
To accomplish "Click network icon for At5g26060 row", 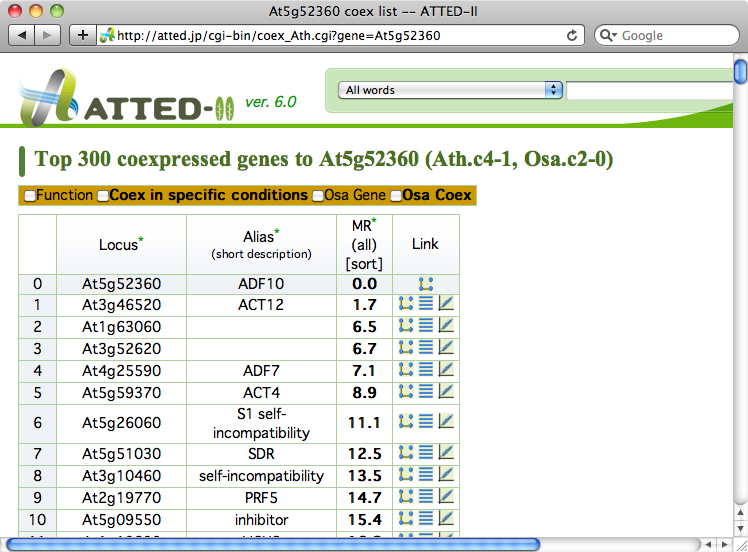I will [x=406, y=423].
